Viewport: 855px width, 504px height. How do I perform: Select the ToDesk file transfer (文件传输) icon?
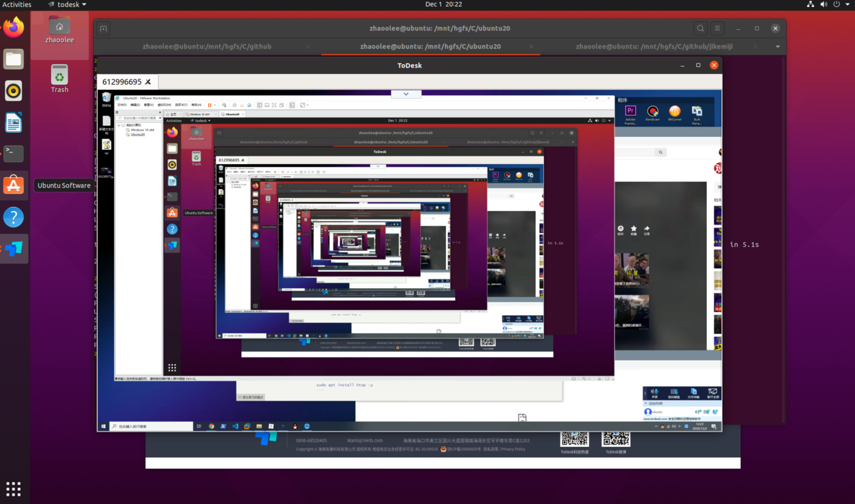coord(694,392)
